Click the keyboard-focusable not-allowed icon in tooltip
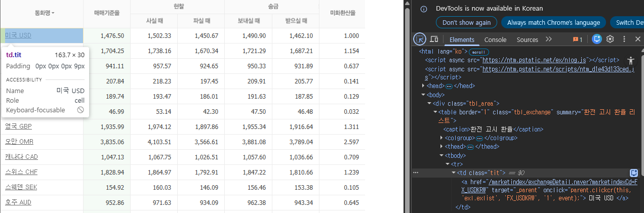 [80, 110]
